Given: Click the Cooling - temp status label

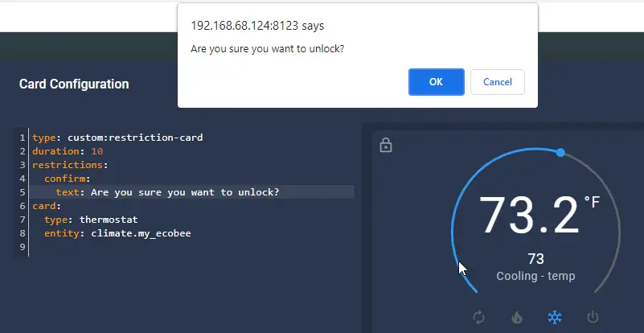Looking at the screenshot, I should coord(535,276).
